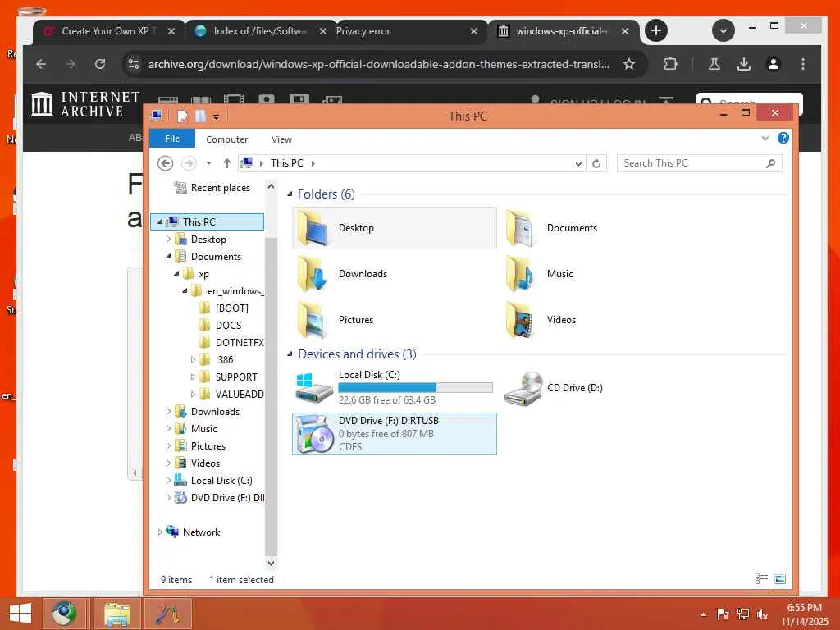
Task: Open the Windows Start button
Action: [21, 614]
